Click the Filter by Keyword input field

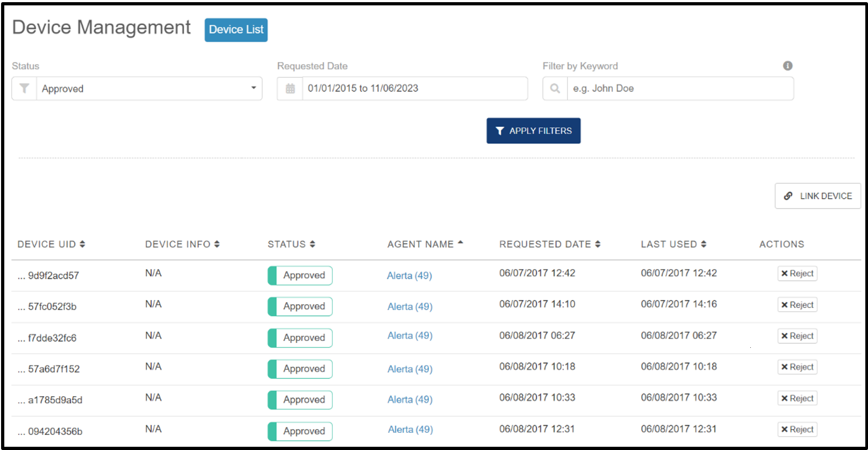point(680,88)
